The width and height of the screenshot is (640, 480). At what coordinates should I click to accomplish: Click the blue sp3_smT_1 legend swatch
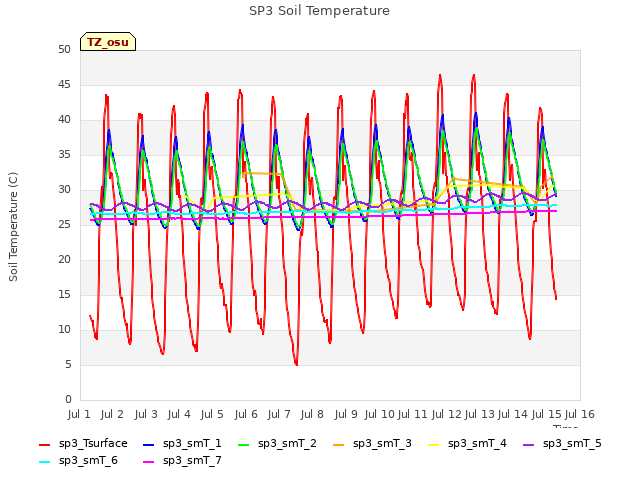coord(149,444)
